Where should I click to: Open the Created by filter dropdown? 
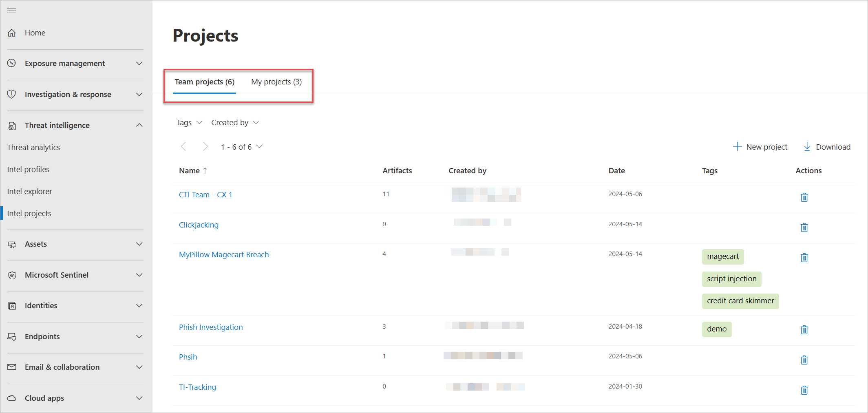point(235,123)
